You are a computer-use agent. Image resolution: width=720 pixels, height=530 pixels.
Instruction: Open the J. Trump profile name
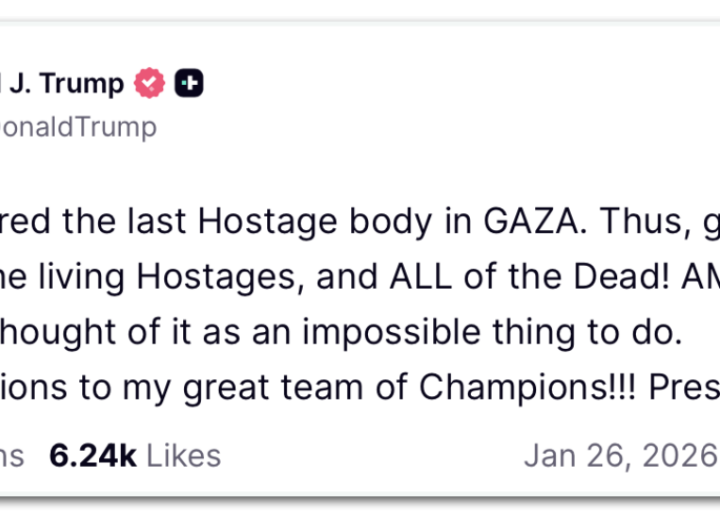pyautogui.click(x=62, y=84)
